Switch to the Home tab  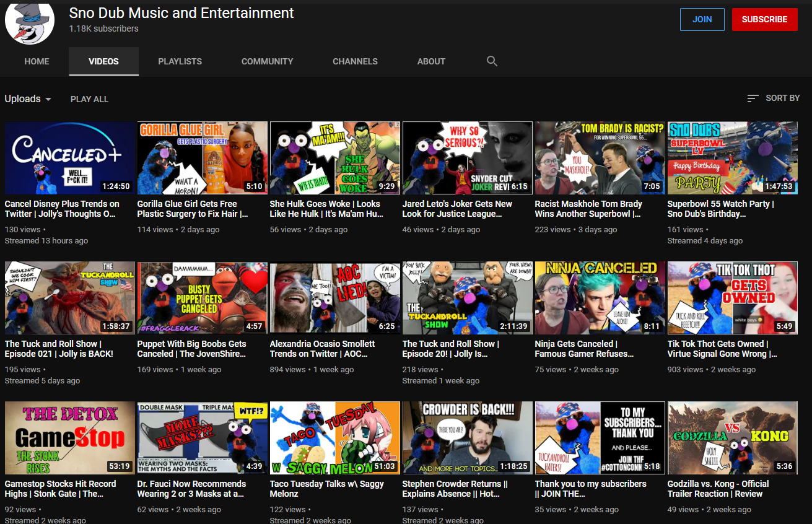click(37, 61)
